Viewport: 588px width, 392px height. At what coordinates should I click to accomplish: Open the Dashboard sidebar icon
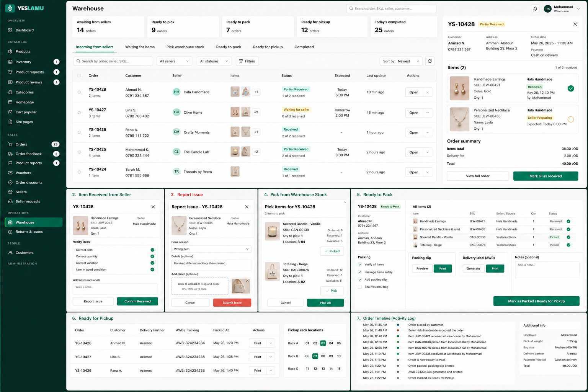pos(10,30)
